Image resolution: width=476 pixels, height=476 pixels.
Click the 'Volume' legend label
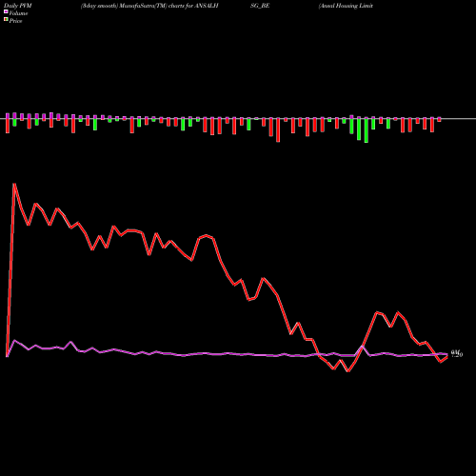(x=18, y=13)
